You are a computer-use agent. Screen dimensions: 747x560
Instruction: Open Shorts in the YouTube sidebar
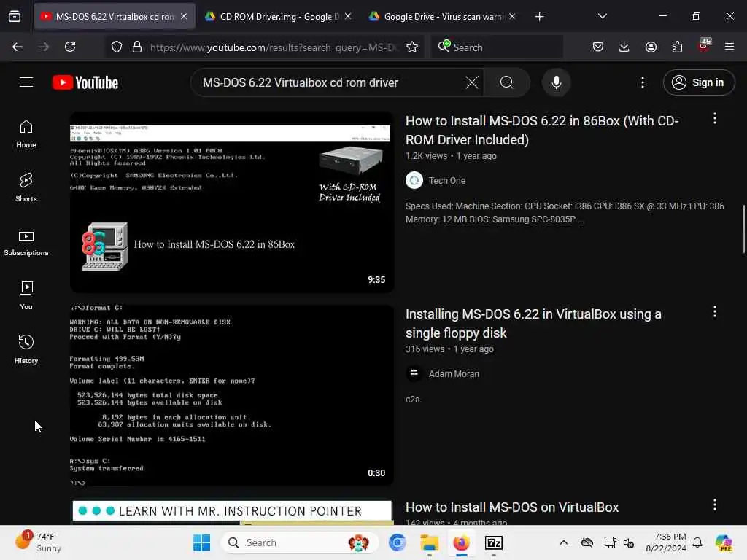26,187
